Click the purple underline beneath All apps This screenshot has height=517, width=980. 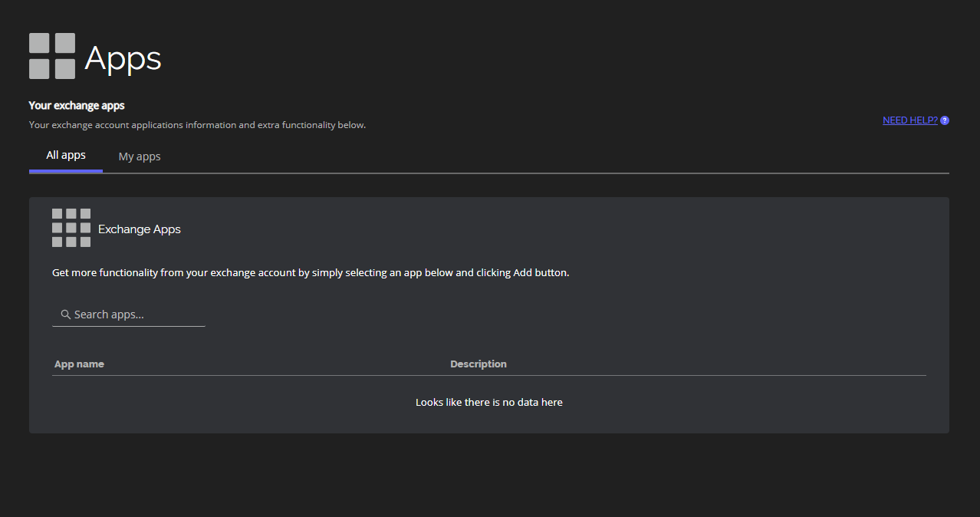point(66,172)
